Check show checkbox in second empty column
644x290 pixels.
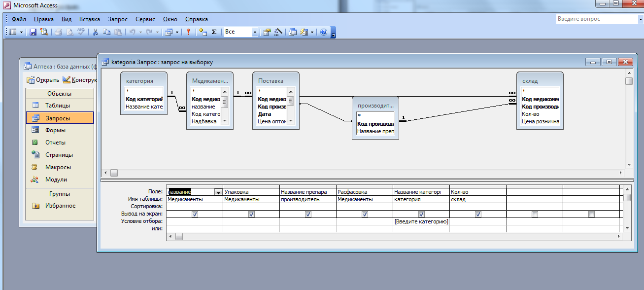tap(591, 215)
